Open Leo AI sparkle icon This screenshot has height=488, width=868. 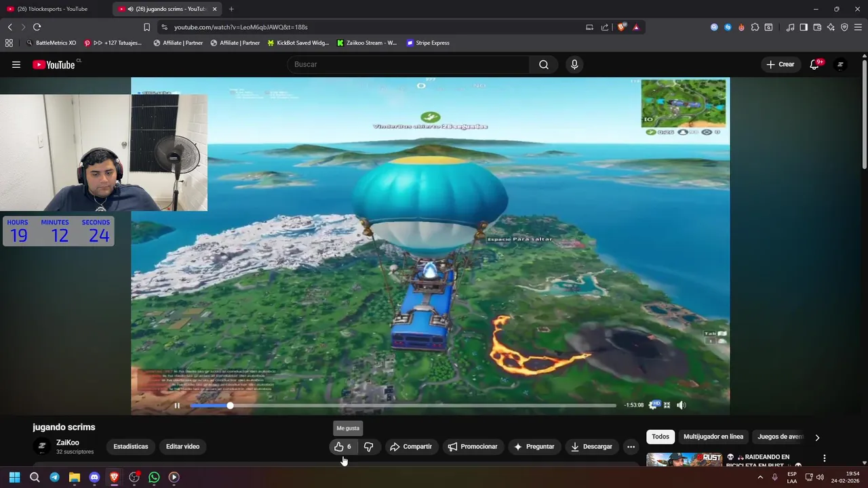[831, 27]
